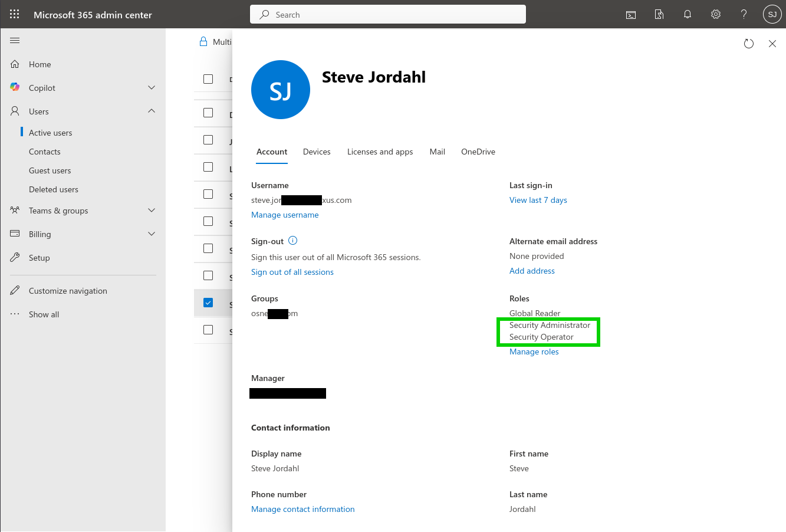This screenshot has height=532, width=786.
Task: Switch to the OneDrive tab
Action: (478, 152)
